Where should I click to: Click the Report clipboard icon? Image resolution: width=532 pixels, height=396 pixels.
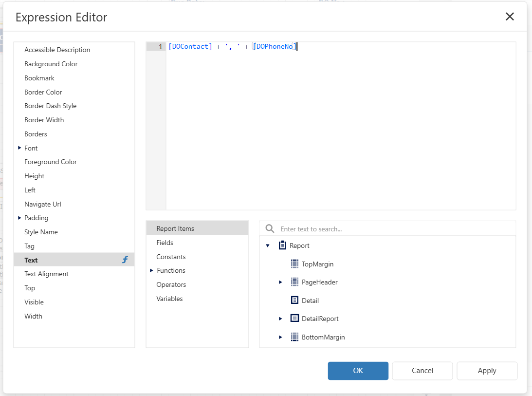[282, 245]
